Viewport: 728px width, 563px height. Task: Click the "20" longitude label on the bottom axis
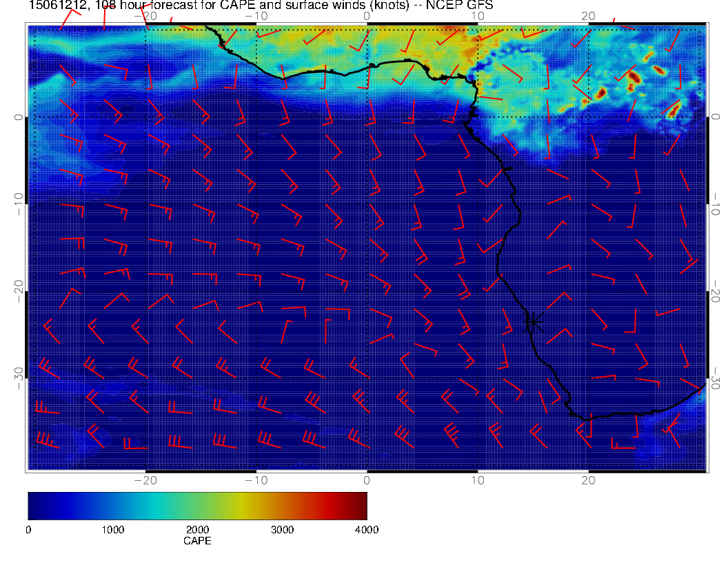[x=588, y=480]
